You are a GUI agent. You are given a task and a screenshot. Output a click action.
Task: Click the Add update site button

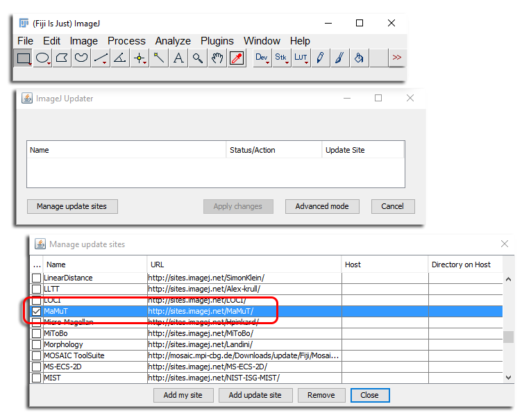point(255,395)
